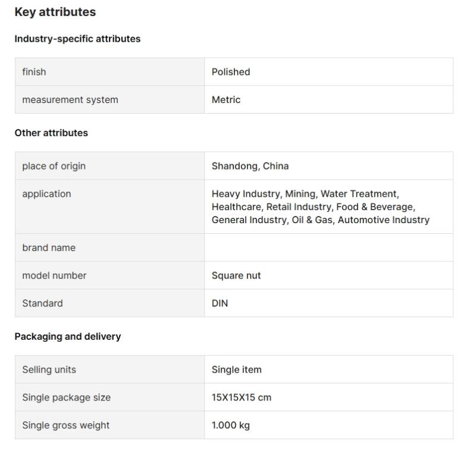Viewport: 476px width, 451px height.
Task: Click the finish attribute label
Action: click(34, 72)
